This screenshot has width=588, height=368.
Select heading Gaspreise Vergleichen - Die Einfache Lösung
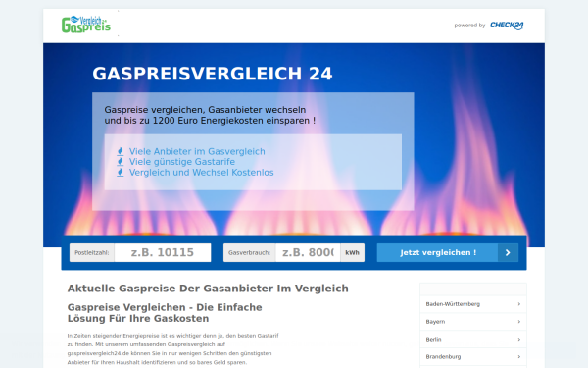point(165,313)
